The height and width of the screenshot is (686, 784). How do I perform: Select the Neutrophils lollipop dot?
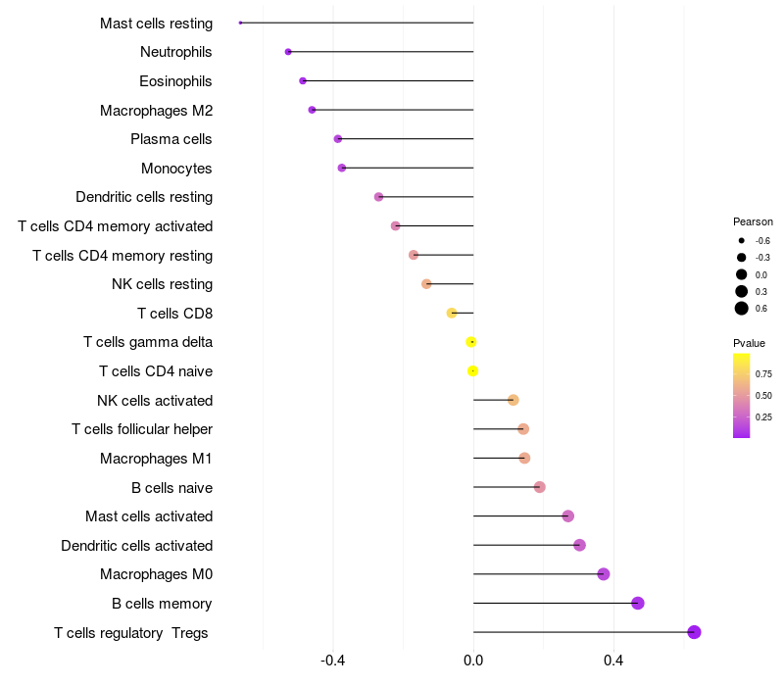[x=288, y=52]
